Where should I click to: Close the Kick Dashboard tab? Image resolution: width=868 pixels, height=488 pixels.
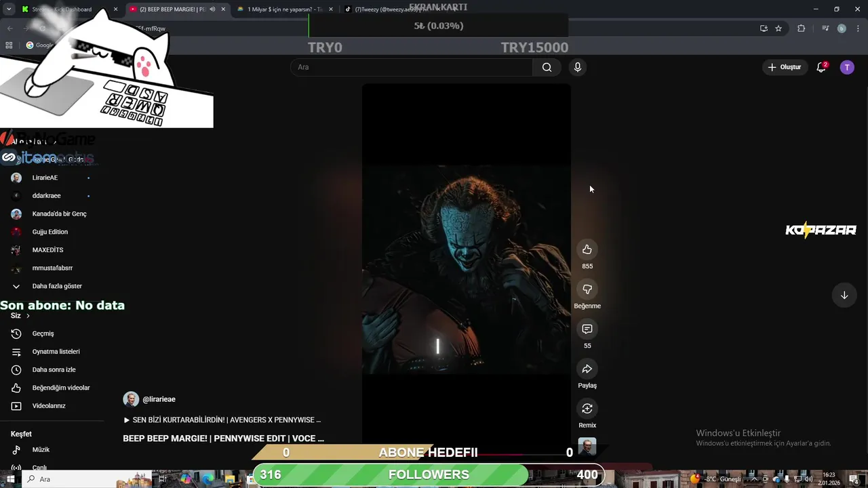coord(115,9)
